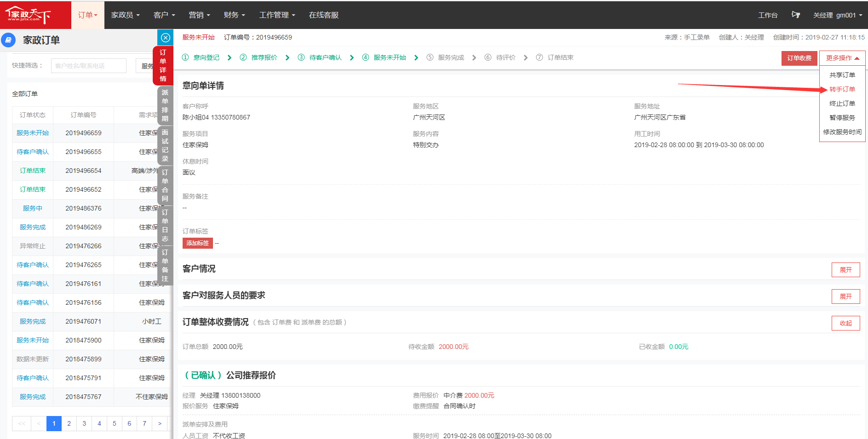
Task: Go to page 7 in pagination
Action: (144, 423)
